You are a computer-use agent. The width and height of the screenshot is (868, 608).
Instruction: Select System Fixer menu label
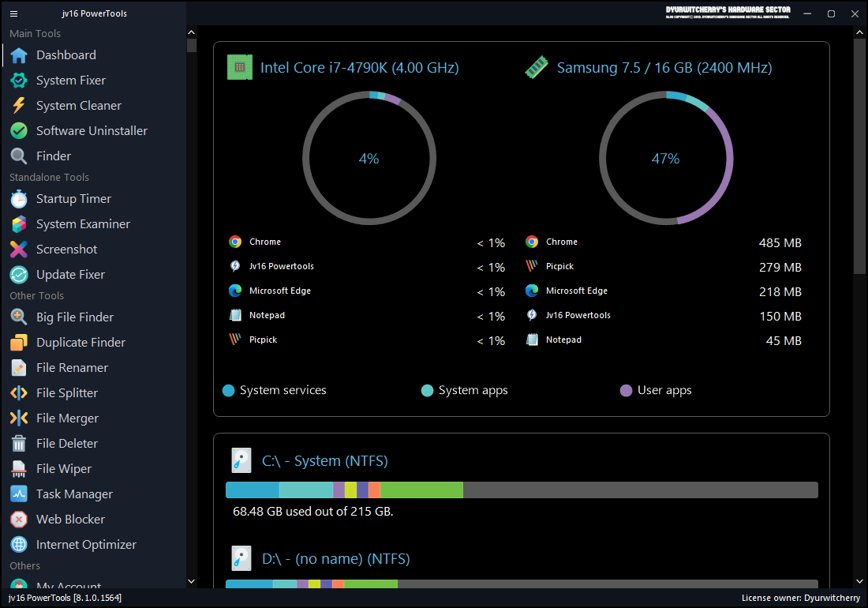71,81
